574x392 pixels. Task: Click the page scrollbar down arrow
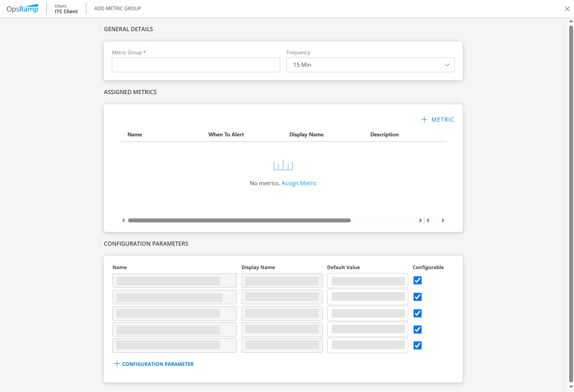click(571, 387)
